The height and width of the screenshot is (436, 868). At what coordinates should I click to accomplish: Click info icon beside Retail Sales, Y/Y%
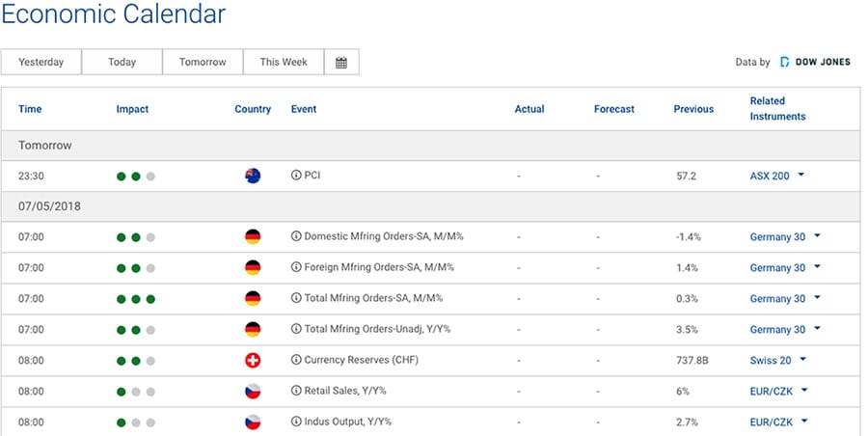[x=296, y=391]
